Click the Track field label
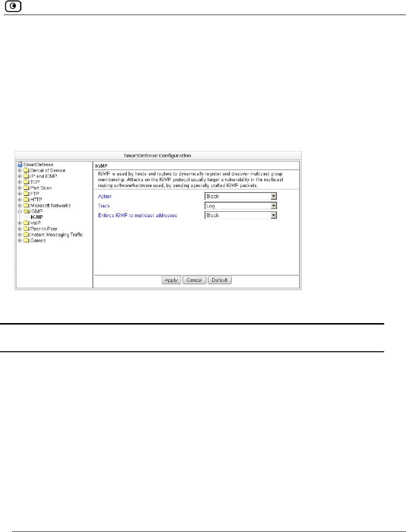406x532 pixels. click(x=104, y=206)
